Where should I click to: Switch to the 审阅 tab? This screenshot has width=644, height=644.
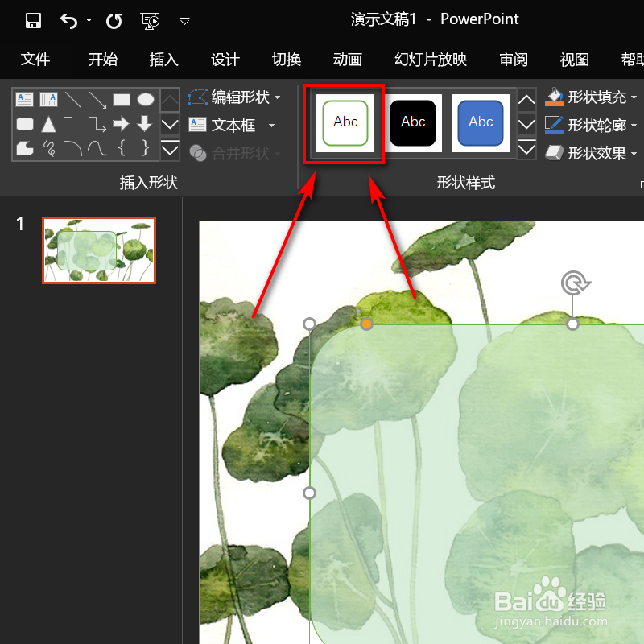click(x=514, y=59)
